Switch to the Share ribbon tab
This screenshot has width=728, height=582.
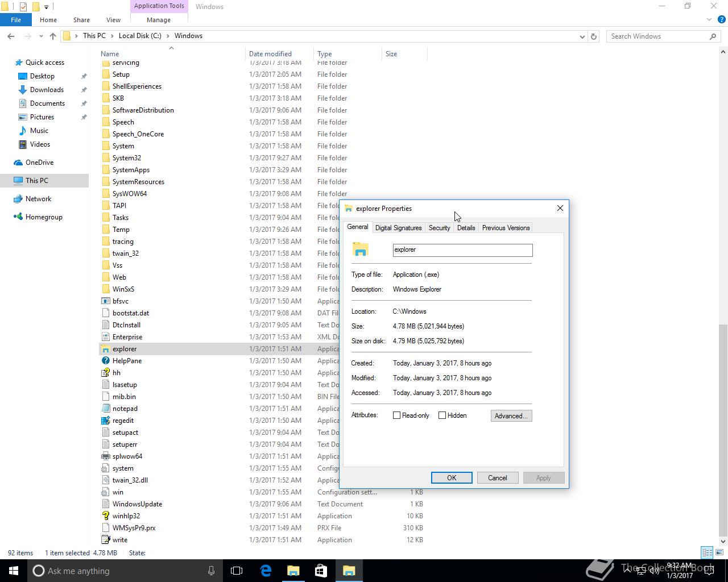81,20
